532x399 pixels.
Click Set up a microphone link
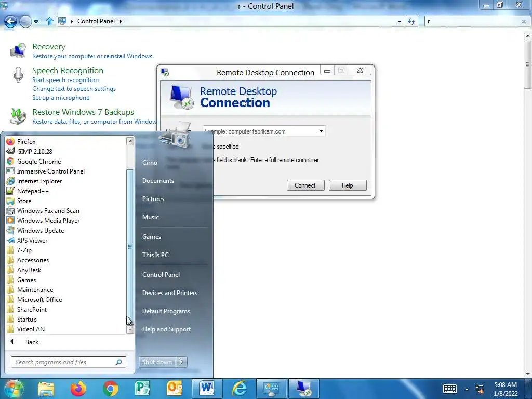61,97
